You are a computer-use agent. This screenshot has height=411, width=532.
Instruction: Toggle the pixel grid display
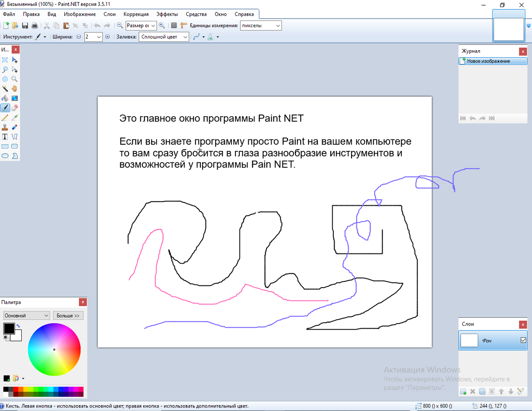[x=174, y=26]
